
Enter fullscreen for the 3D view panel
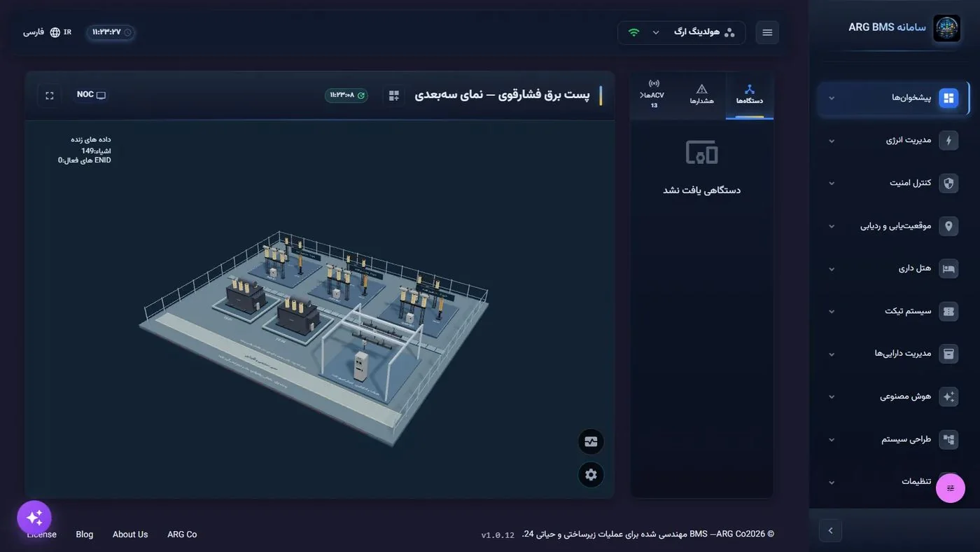pos(50,95)
